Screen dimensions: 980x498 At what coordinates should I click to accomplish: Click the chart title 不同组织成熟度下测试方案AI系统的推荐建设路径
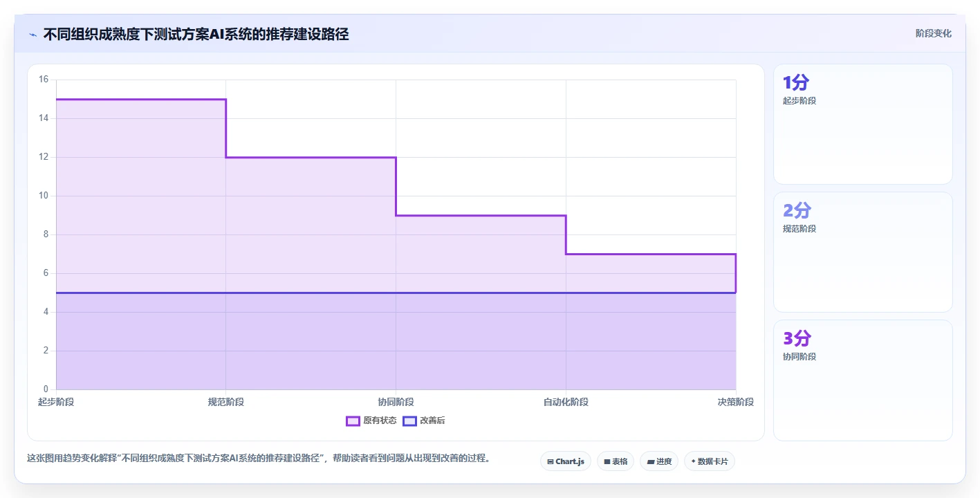[196, 35]
